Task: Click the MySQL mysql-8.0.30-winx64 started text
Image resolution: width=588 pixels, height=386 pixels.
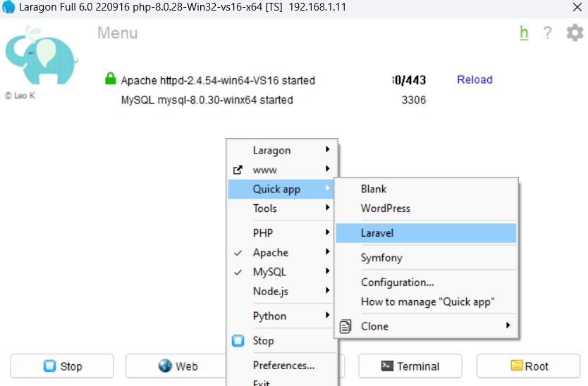Action: [x=207, y=100]
